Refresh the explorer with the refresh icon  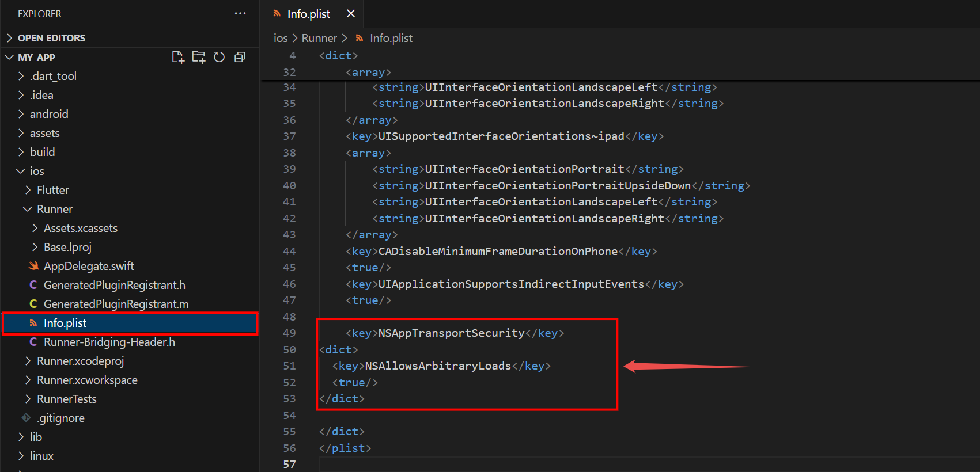tap(219, 57)
